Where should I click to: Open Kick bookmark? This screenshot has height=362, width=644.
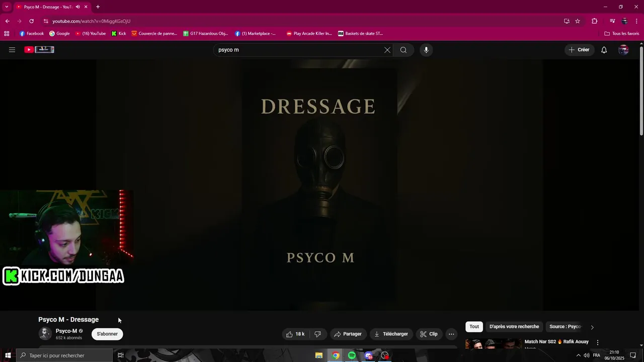(x=119, y=34)
